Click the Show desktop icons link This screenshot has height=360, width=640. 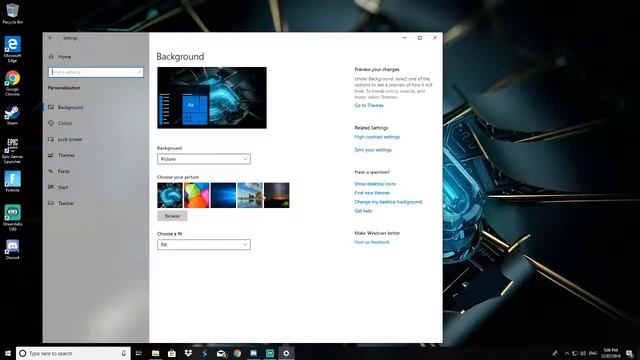click(x=375, y=184)
